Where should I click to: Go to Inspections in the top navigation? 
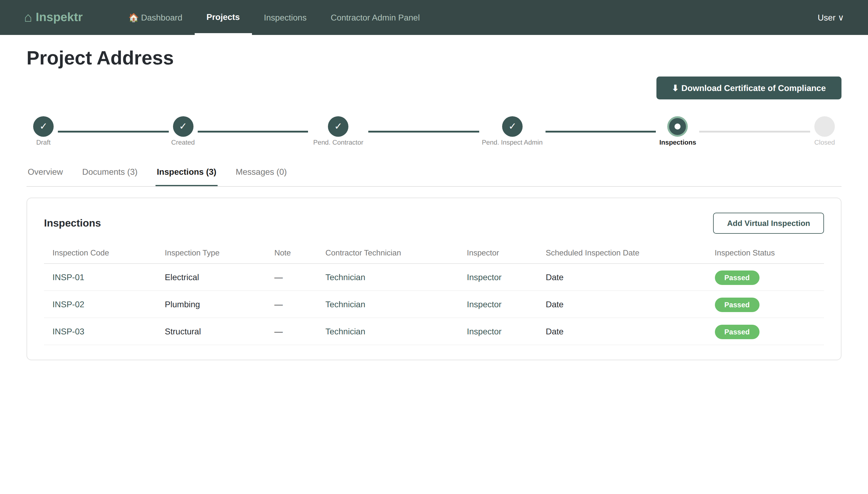pos(285,18)
